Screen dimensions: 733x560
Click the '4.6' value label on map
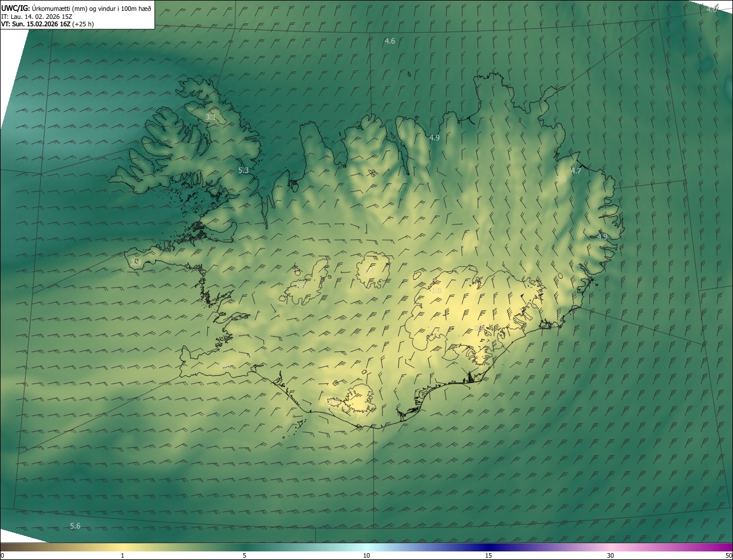click(389, 41)
